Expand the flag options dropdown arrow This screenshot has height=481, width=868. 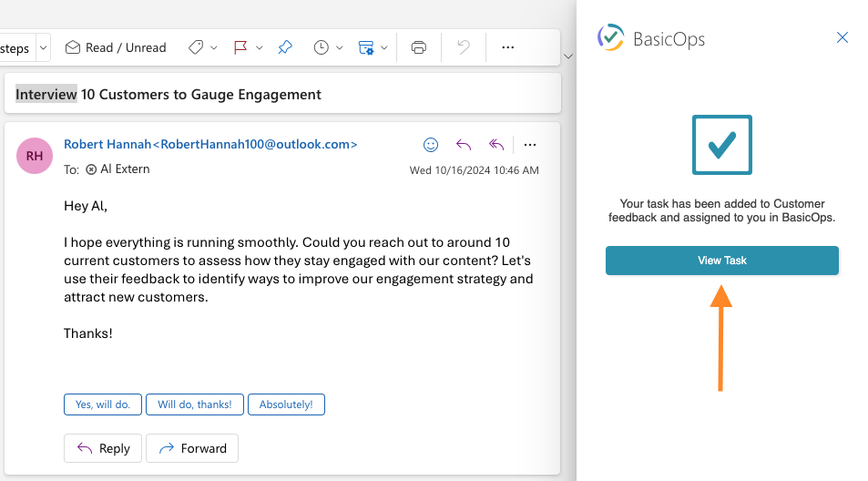tap(259, 48)
